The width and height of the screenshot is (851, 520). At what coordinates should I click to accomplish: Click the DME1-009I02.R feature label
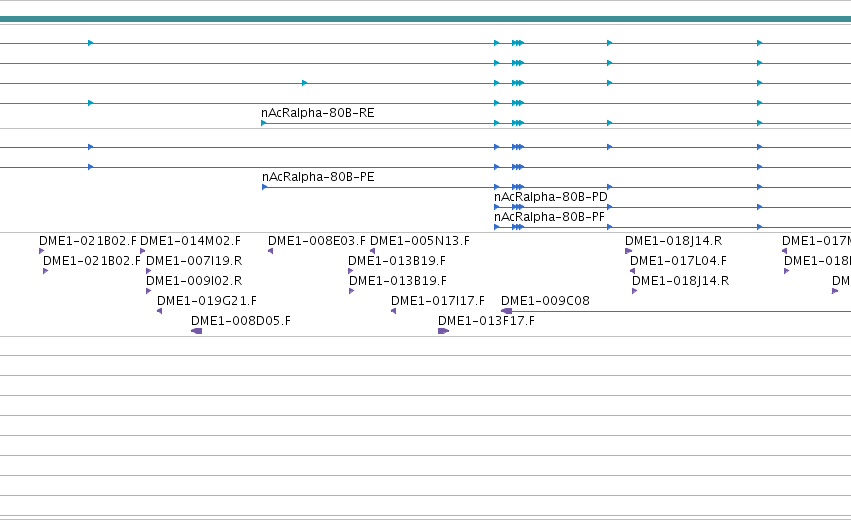(x=194, y=281)
